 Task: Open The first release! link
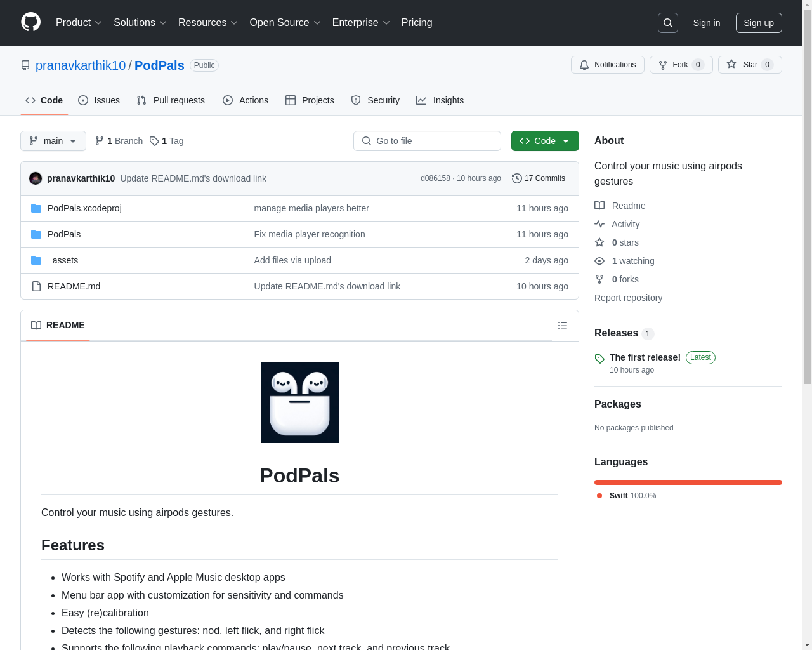click(x=645, y=357)
